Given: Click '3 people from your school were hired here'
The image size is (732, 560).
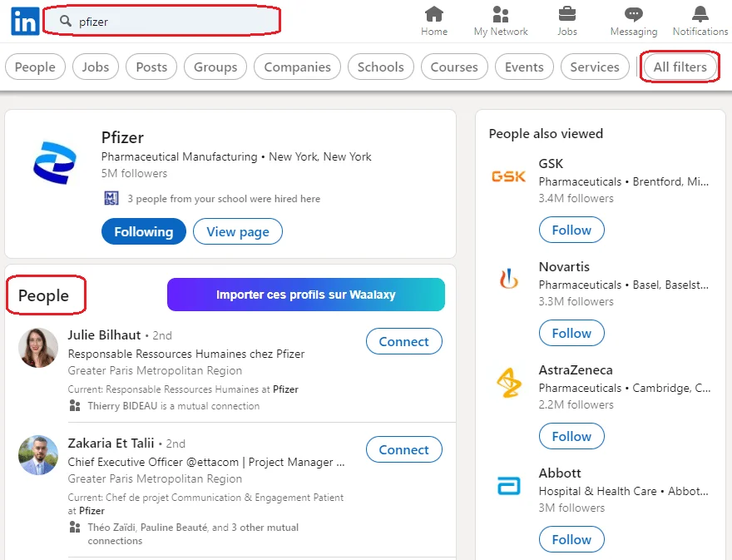Looking at the screenshot, I should pyautogui.click(x=224, y=199).
